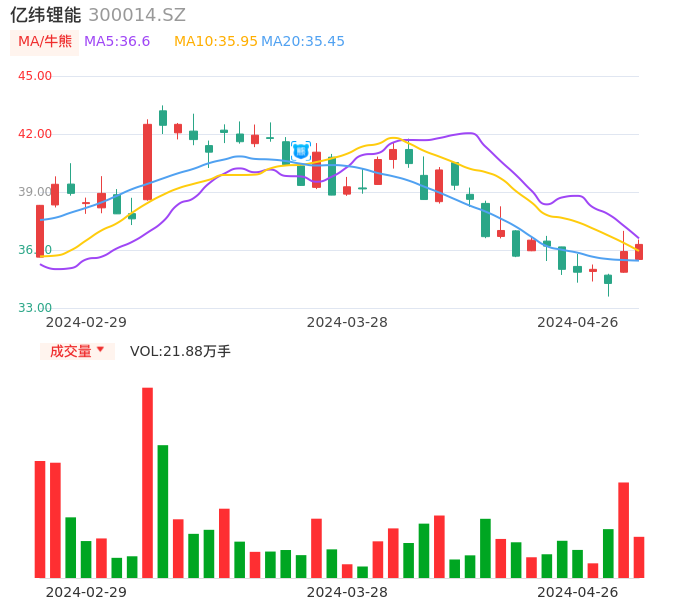Click the 45.00 price axis label
Screen dimensions: 686x606
pos(35,76)
